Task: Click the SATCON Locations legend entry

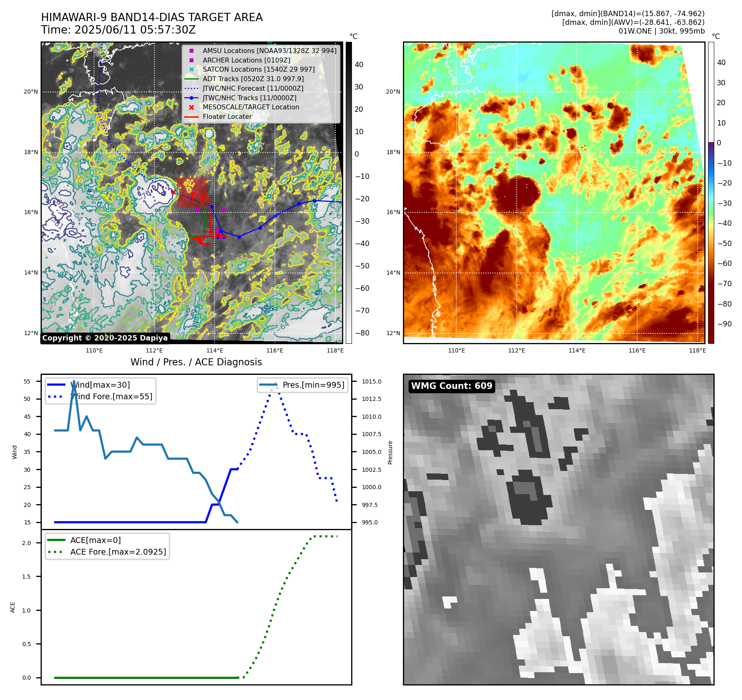Action: coord(251,69)
